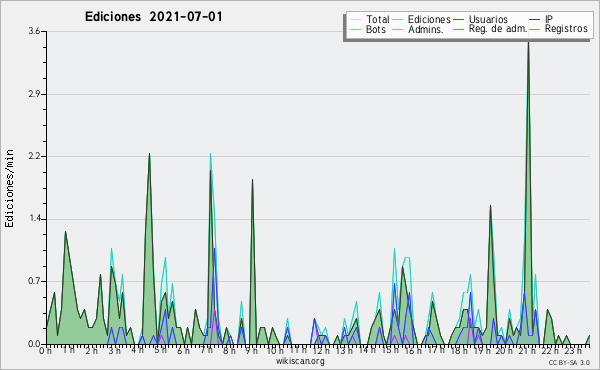
Task: Click the orange Bots legend line swatch
Action: [x=355, y=29]
